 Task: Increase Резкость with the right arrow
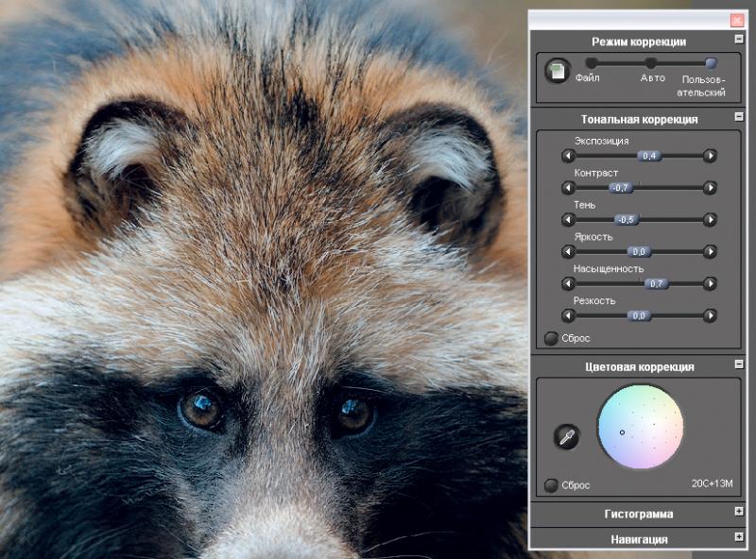(710, 315)
